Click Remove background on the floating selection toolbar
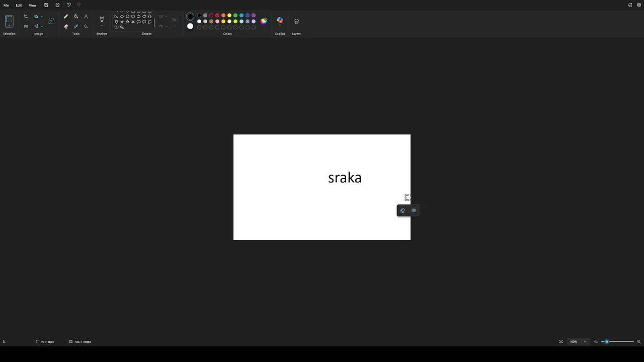The width and height of the screenshot is (644, 362). coord(414,211)
